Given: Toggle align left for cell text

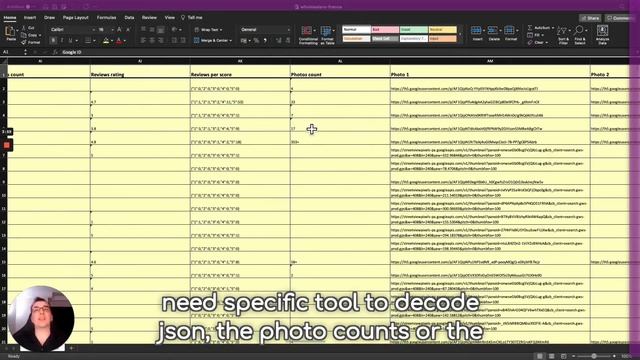Looking at the screenshot, I should 143,40.
